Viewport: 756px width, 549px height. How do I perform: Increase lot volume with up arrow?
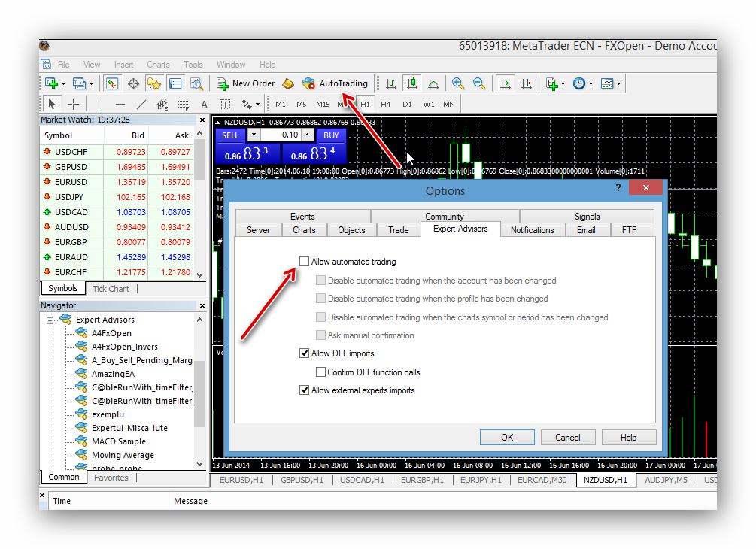click(308, 135)
